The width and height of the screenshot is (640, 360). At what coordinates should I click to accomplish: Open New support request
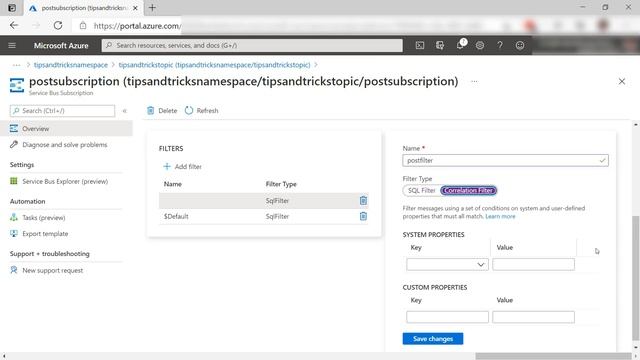point(52,270)
